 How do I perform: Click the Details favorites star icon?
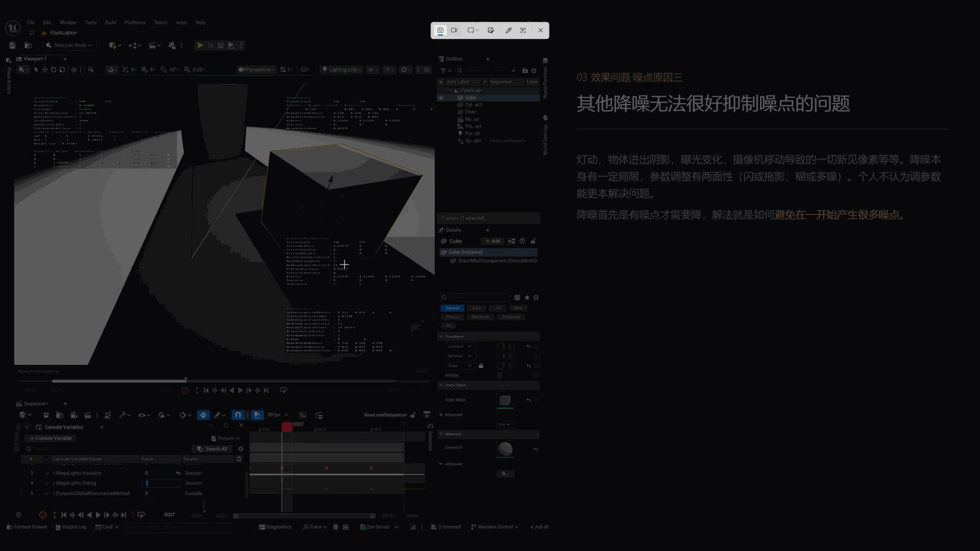[x=527, y=298]
